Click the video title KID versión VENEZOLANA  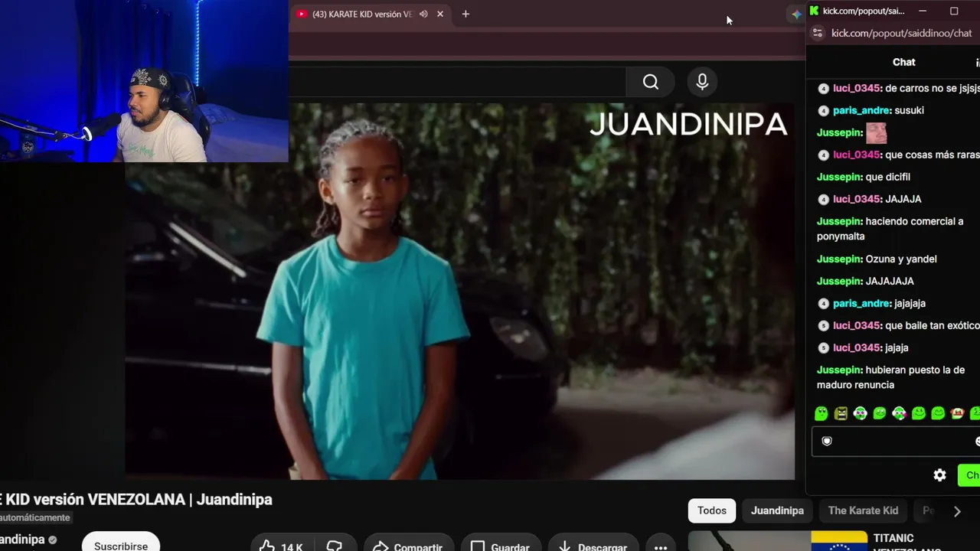[136, 500]
